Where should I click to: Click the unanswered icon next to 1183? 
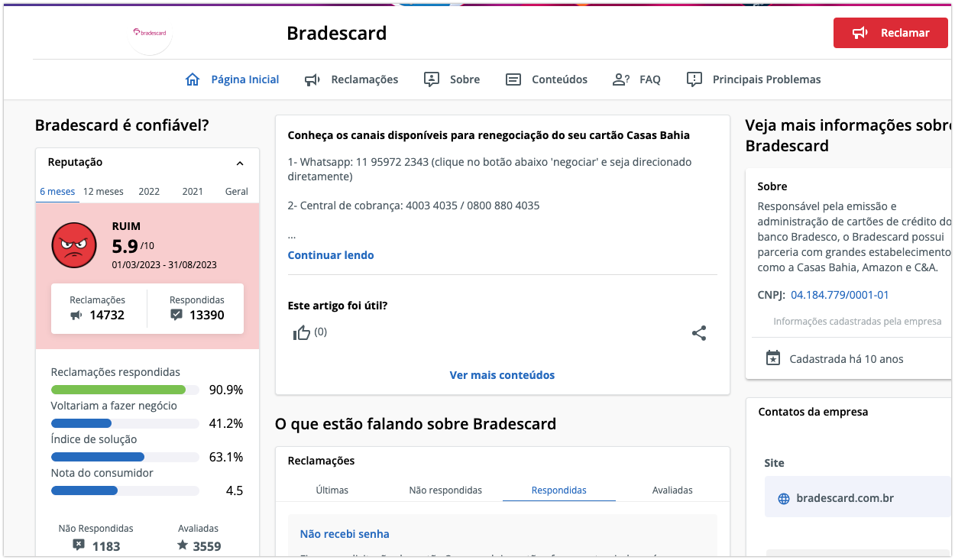point(79,545)
